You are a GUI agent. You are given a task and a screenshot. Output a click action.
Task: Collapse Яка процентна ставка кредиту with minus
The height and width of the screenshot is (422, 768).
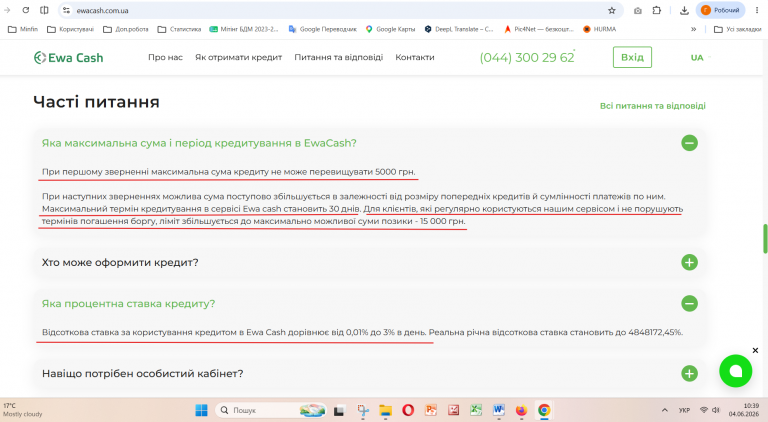(x=689, y=304)
